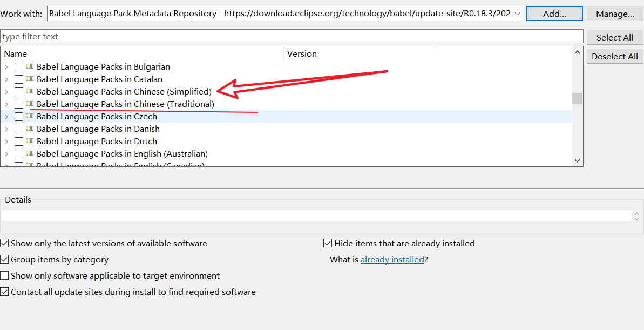This screenshot has width=644, height=330.
Task: Check Babel Language Packs in Bulgarian
Action: pyautogui.click(x=19, y=67)
